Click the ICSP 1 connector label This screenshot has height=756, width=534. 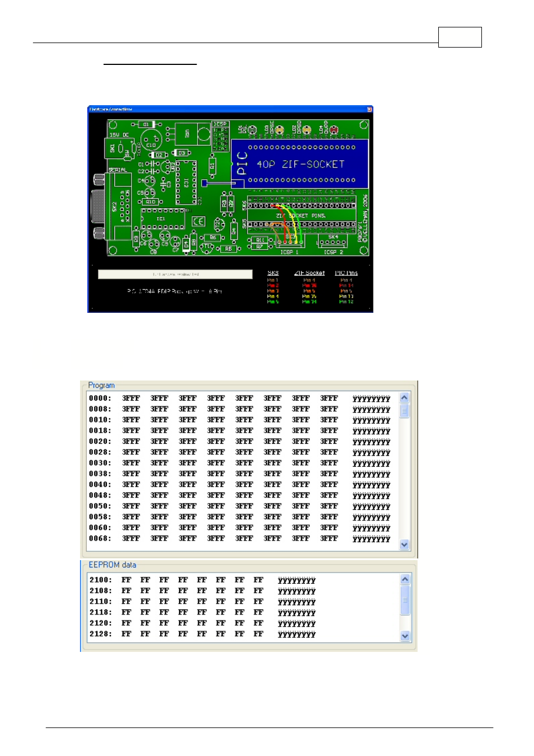[289, 252]
